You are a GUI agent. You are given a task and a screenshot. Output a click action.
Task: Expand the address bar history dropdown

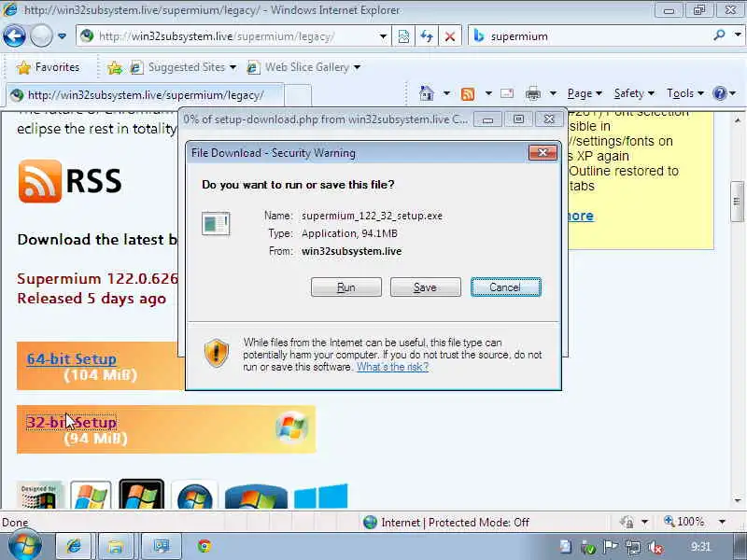383,36
